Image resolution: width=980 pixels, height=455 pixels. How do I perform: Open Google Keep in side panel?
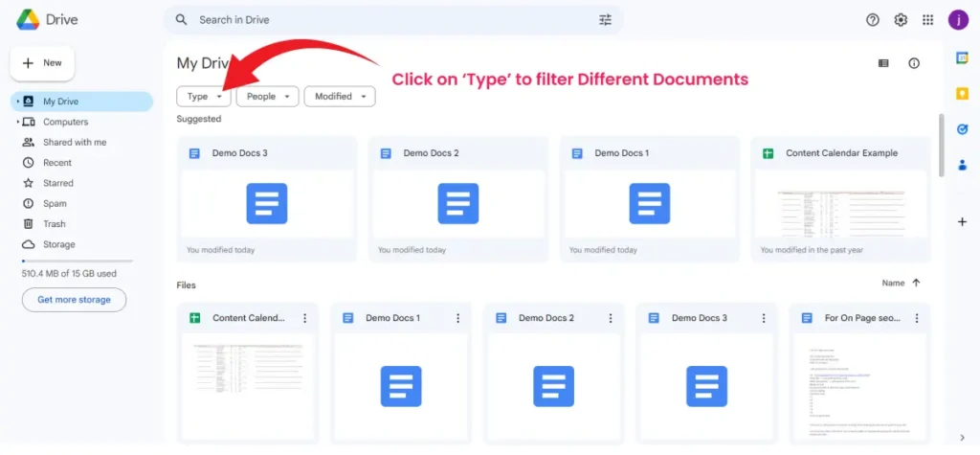coord(963,93)
